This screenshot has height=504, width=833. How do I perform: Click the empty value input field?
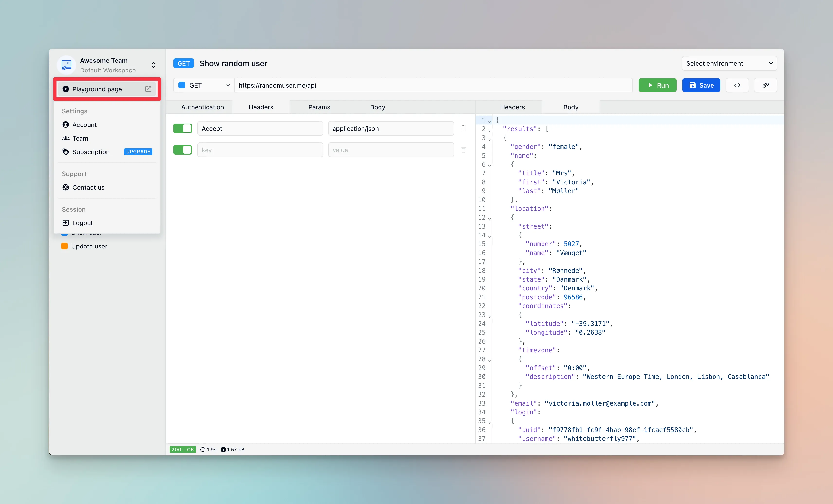click(391, 150)
